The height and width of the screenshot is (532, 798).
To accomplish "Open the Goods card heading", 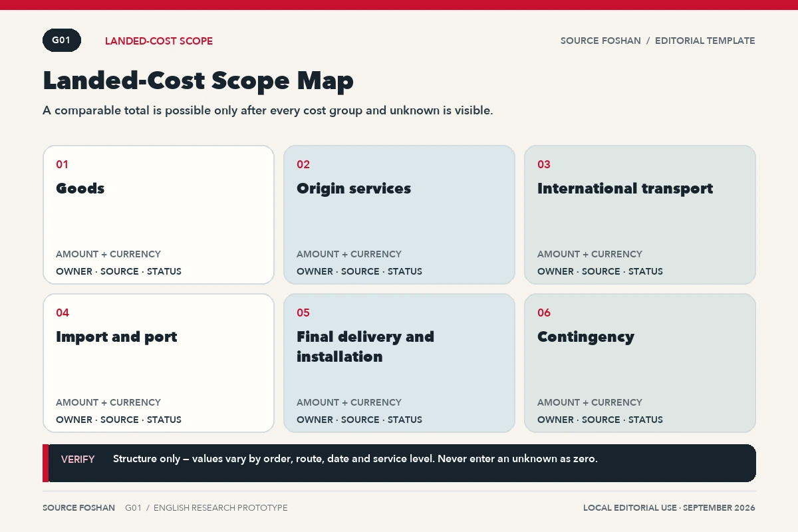I will pos(80,188).
